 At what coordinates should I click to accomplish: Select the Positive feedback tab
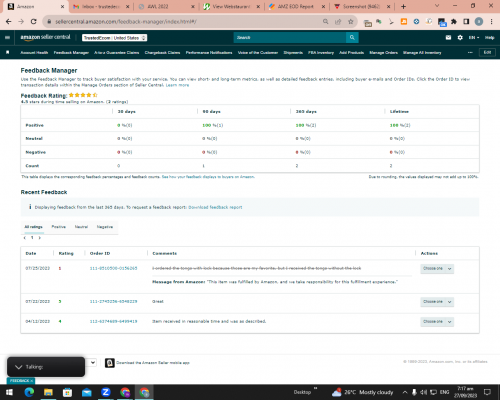click(x=59, y=227)
